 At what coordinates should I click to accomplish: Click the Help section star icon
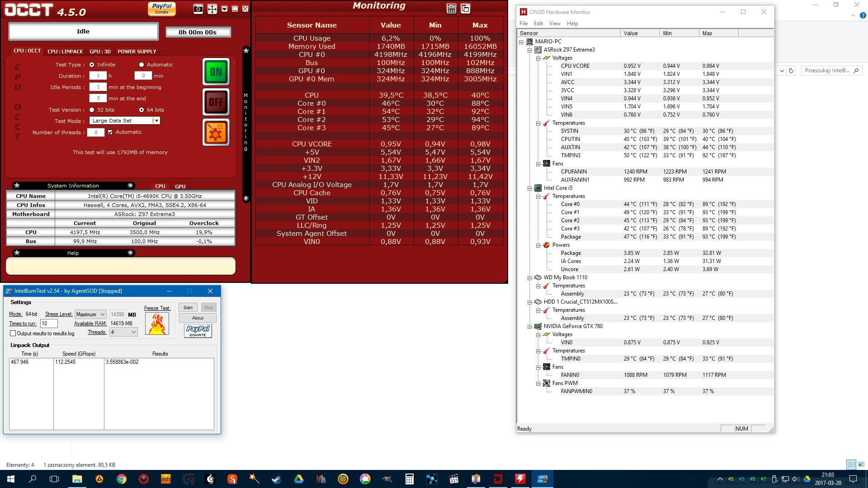[17, 253]
